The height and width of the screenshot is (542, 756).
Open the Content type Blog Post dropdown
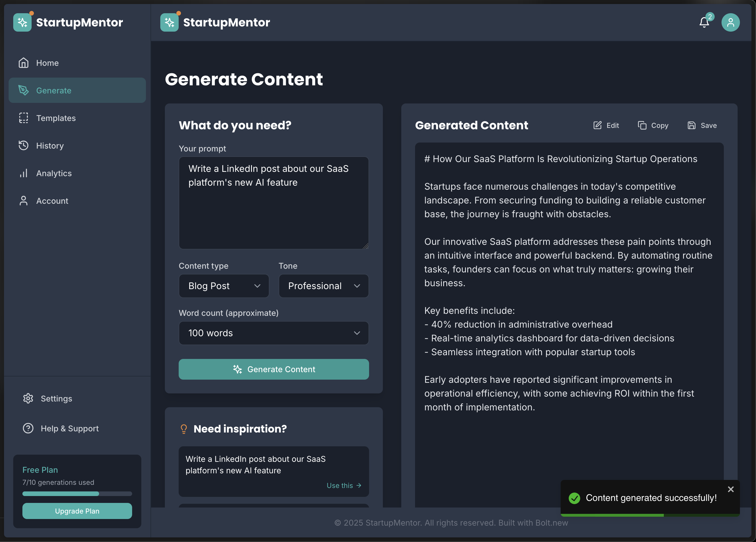pos(224,286)
